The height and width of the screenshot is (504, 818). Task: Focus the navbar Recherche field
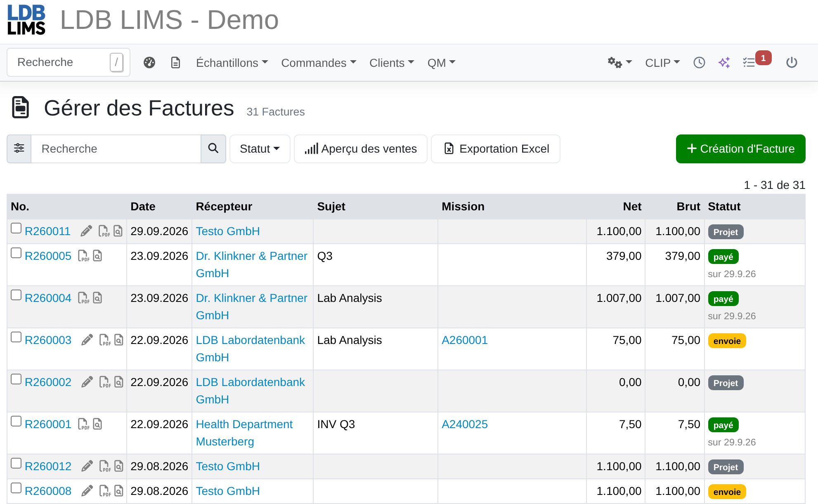69,62
